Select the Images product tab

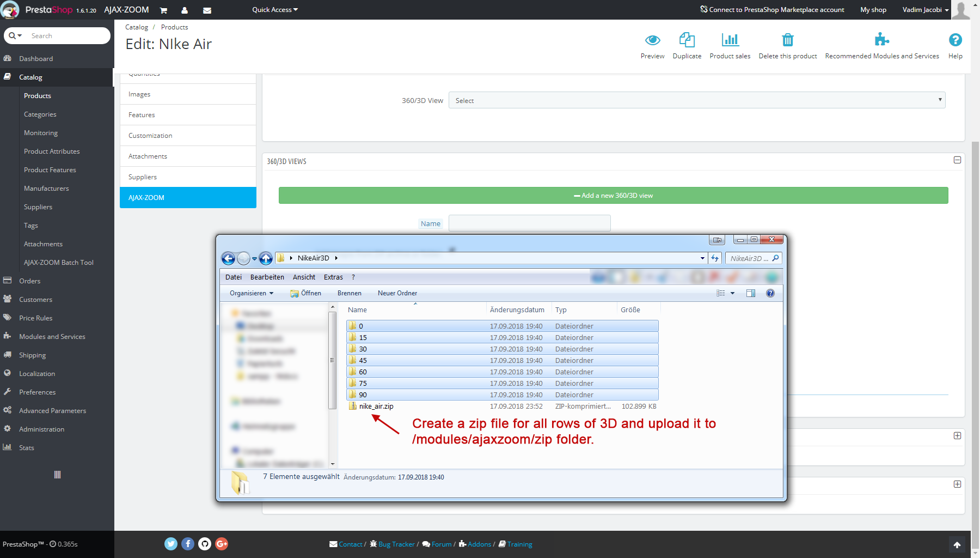pyautogui.click(x=188, y=94)
